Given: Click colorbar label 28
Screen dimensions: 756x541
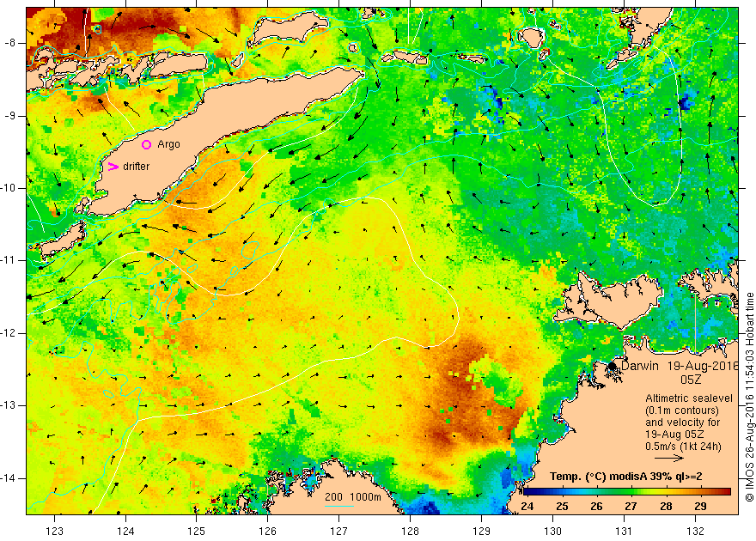Looking at the screenshot, I should (x=666, y=507).
